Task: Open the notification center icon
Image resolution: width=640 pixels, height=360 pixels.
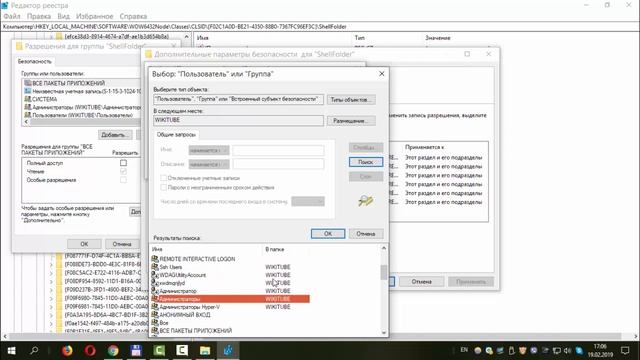Action: coord(625,350)
